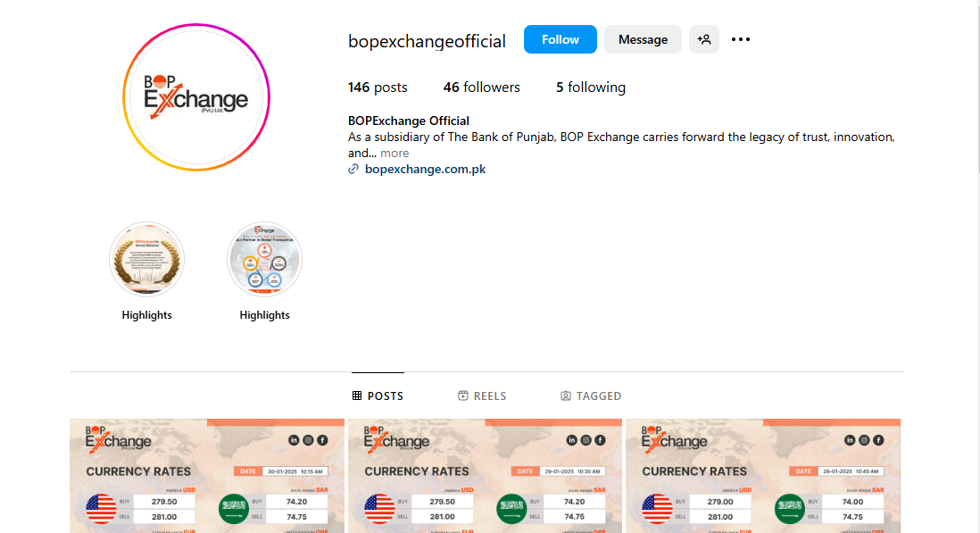Select the POSTS tab
The height and width of the screenshot is (533, 980).
pyautogui.click(x=378, y=396)
